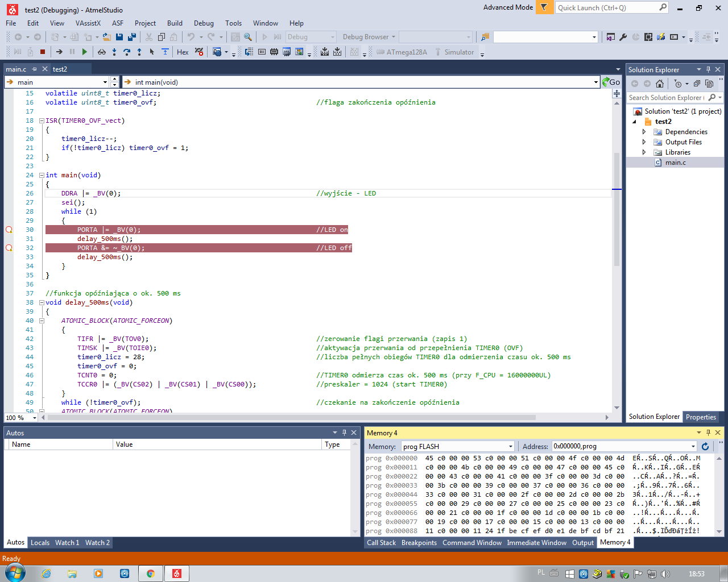Click the wrench properties icon in toolbar

tap(623, 37)
